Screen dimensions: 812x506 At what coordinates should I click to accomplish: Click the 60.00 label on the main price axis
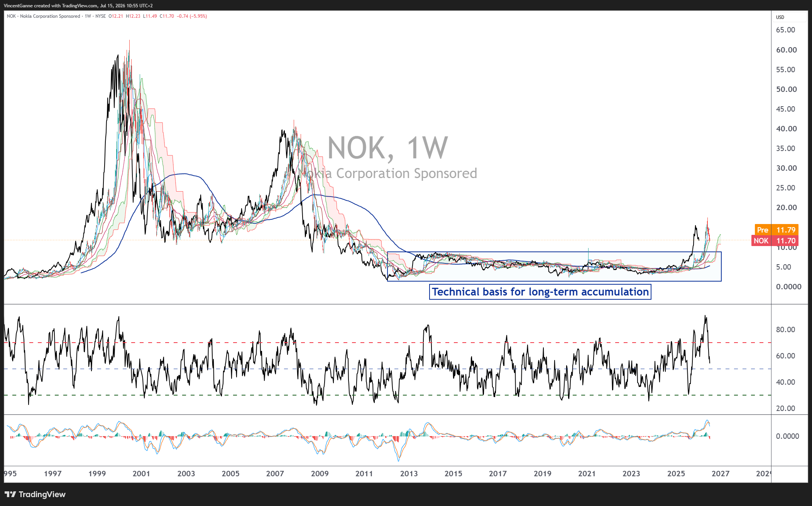pos(787,50)
